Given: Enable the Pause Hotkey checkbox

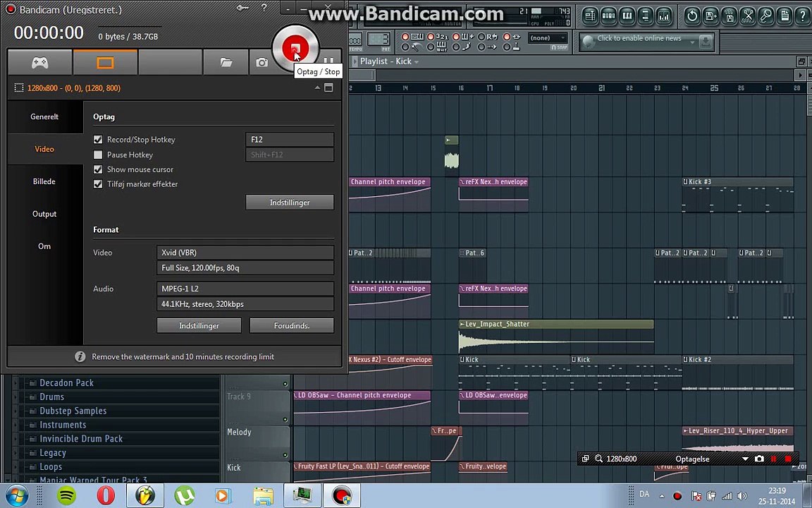Looking at the screenshot, I should (98, 155).
